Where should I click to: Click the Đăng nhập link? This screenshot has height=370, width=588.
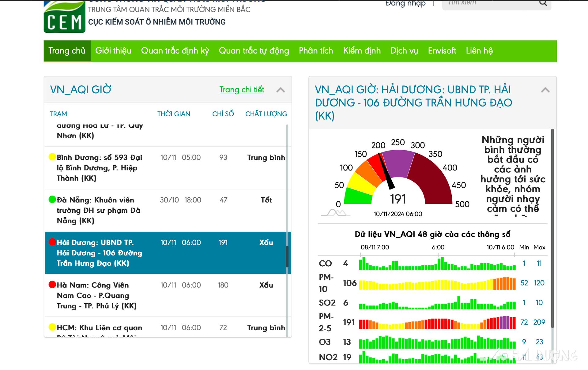[405, 3]
